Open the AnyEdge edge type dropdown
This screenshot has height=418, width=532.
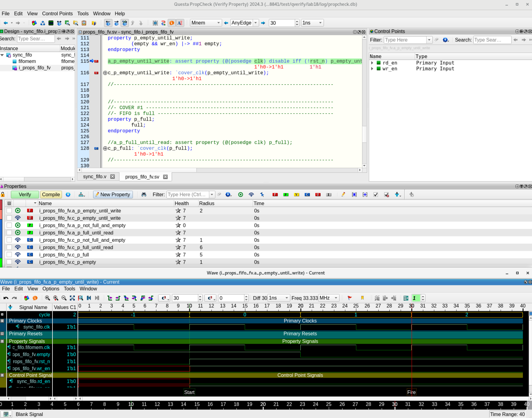pyautogui.click(x=256, y=23)
